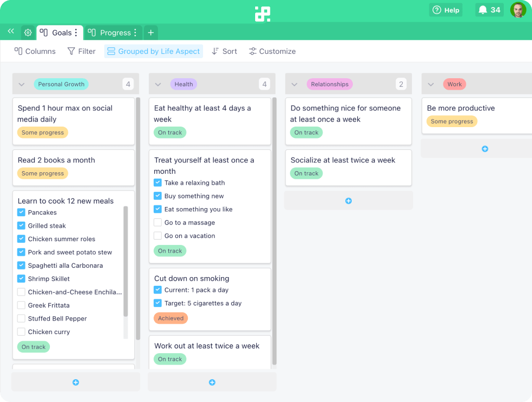Uncheck Take a relaxing bath
Screen dimensions: 532x402
(157, 183)
